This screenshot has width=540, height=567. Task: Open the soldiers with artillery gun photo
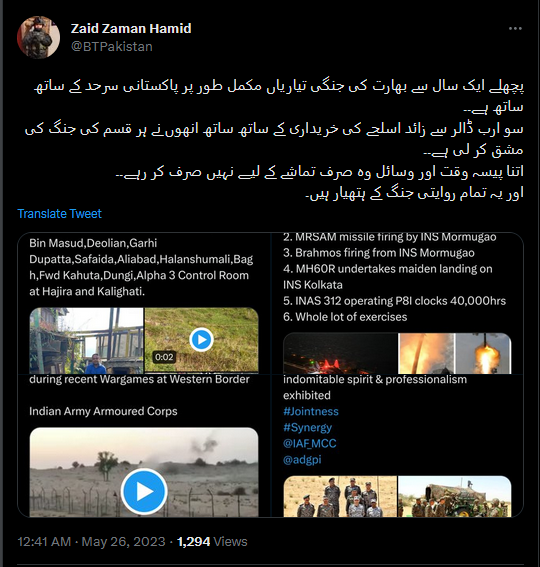pos(455,496)
